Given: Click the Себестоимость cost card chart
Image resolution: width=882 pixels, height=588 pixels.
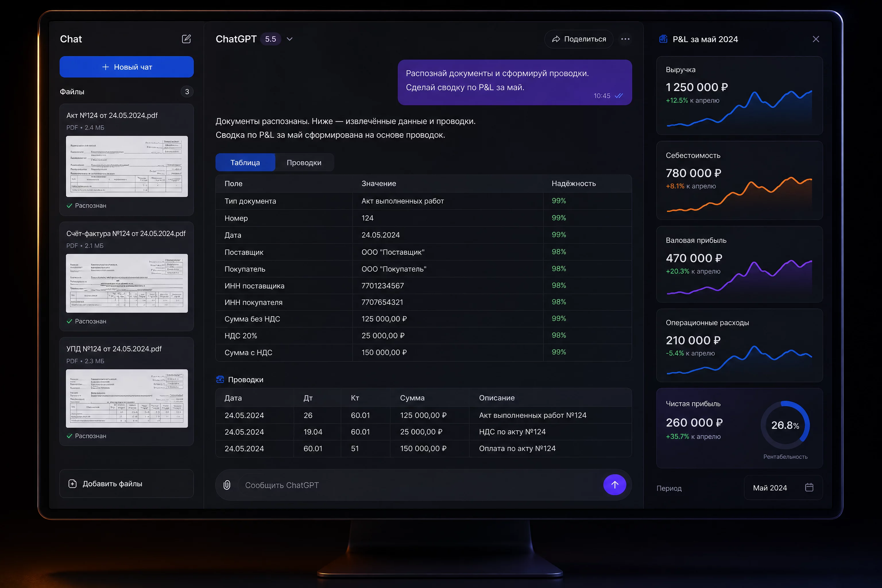Looking at the screenshot, I should pyautogui.click(x=740, y=194).
